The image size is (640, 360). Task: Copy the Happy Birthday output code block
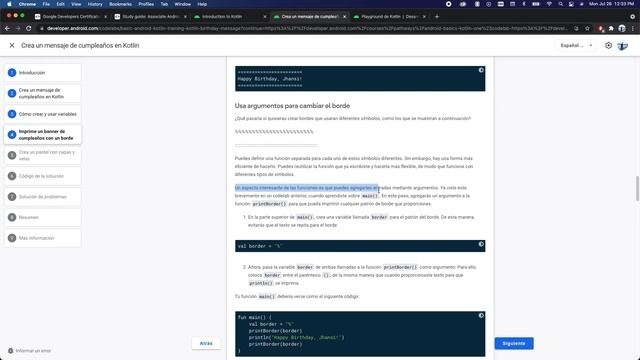point(481,70)
